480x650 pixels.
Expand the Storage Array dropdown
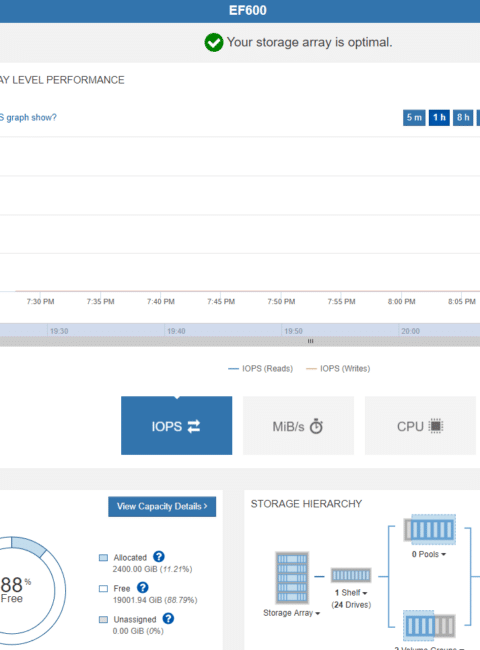pyautogui.click(x=291, y=613)
